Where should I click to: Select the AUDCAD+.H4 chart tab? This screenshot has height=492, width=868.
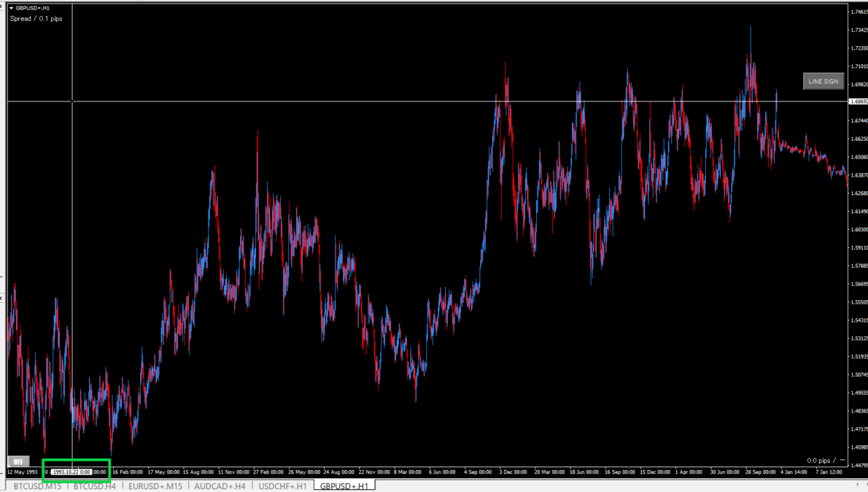(220, 485)
